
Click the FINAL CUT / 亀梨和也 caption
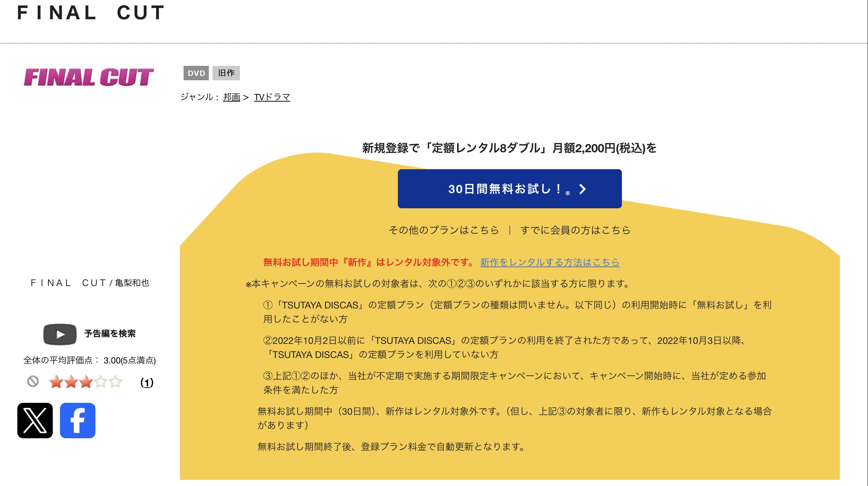point(90,283)
